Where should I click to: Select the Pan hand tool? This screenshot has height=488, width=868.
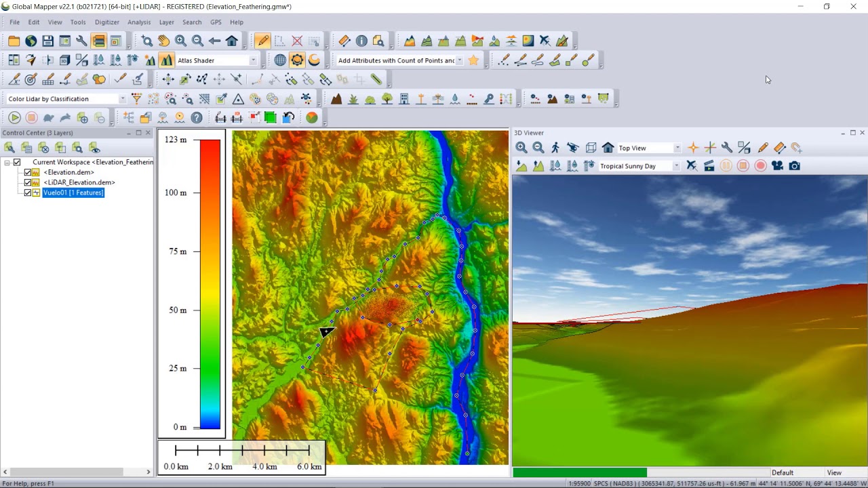[x=164, y=41]
